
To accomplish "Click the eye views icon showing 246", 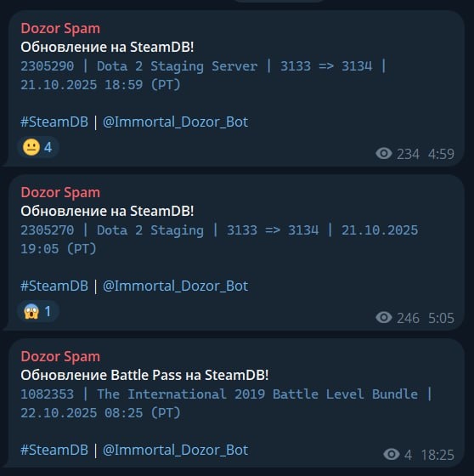I will [384, 318].
